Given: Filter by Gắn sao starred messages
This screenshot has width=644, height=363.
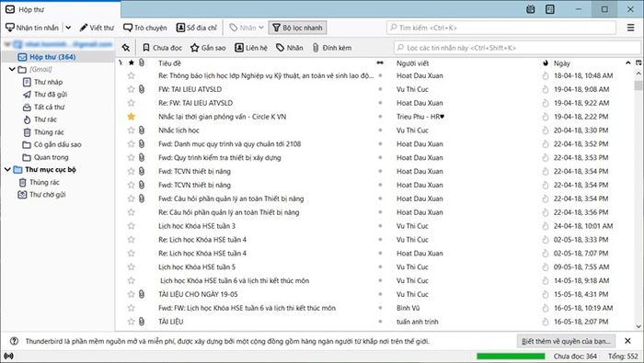Looking at the screenshot, I should tap(208, 48).
